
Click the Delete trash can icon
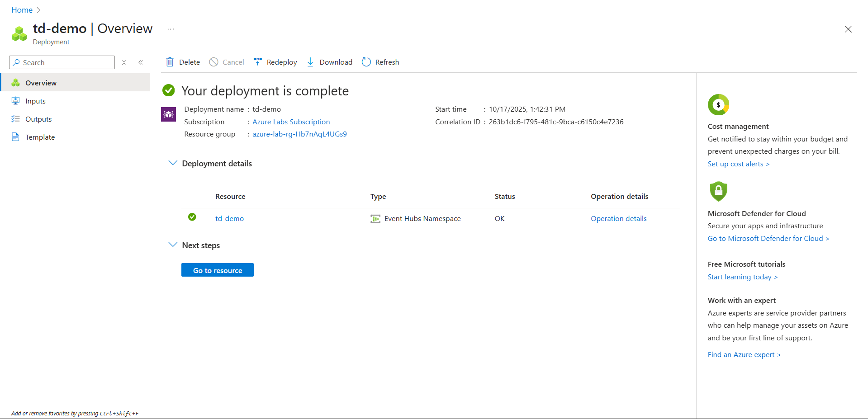(170, 62)
